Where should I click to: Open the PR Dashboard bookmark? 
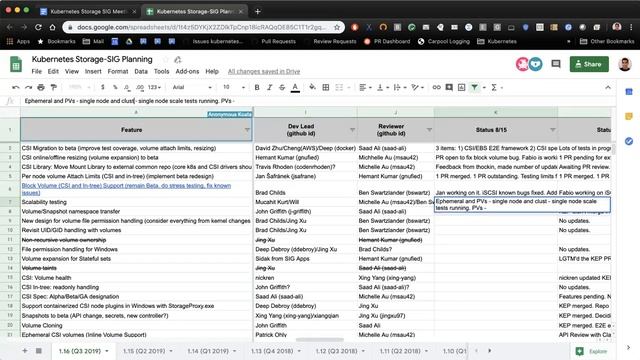point(387,42)
